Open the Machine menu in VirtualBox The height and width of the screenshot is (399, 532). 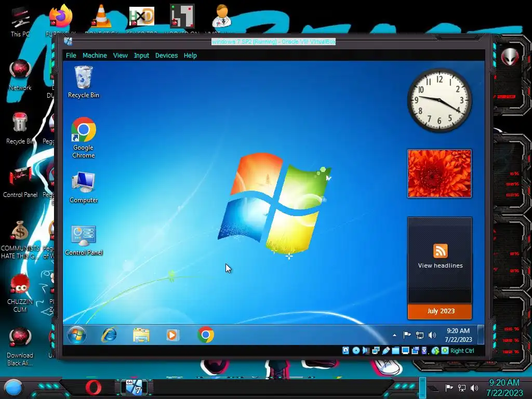(x=95, y=55)
